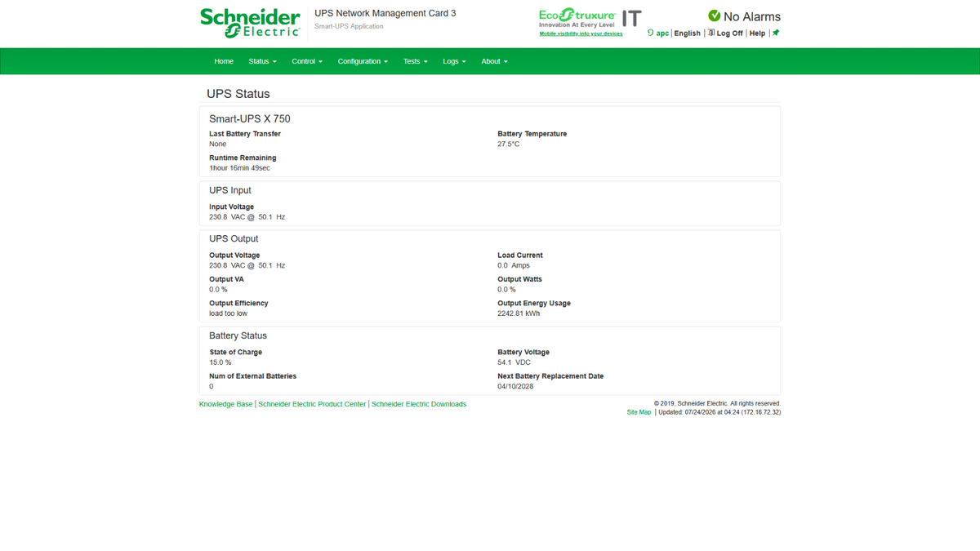
Task: Expand the Tests dropdown menu
Action: (415, 61)
